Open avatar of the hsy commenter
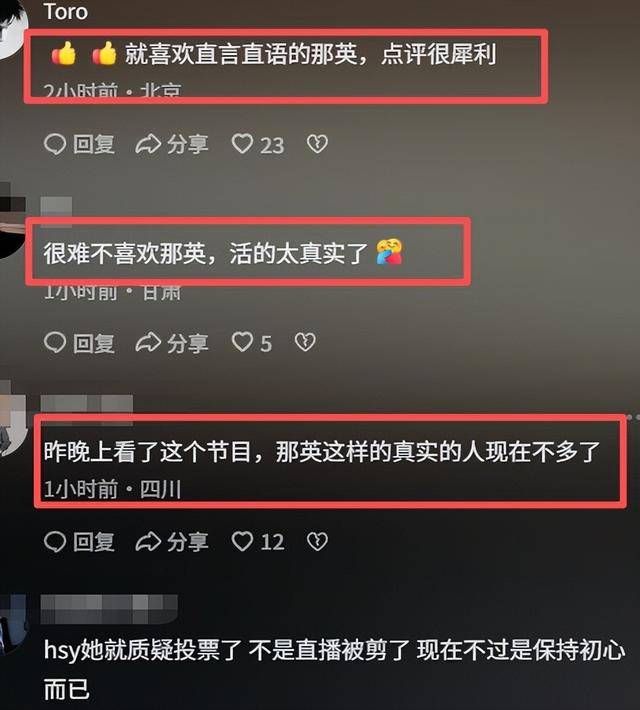 pos(12,625)
